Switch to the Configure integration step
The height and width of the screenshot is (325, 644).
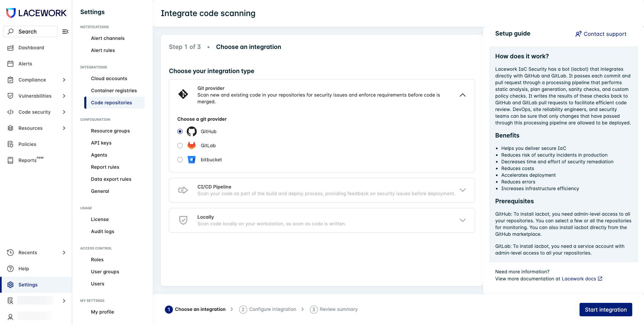click(272, 309)
